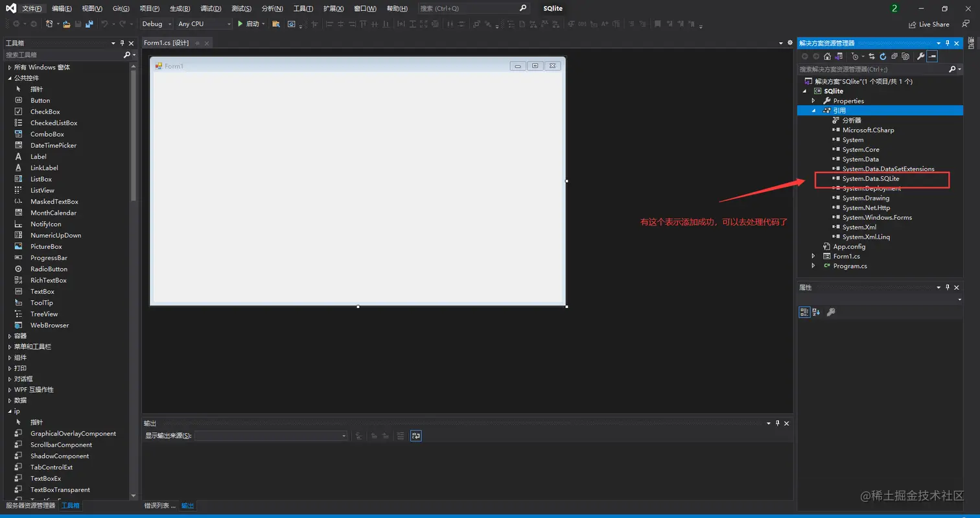Toggle Show All Files in Solution Explorer
Image resolution: width=980 pixels, height=518 pixels.
tap(905, 56)
